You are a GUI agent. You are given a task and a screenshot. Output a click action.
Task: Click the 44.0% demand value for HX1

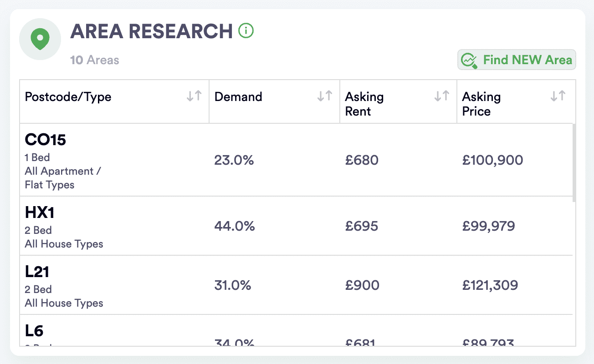click(x=235, y=226)
